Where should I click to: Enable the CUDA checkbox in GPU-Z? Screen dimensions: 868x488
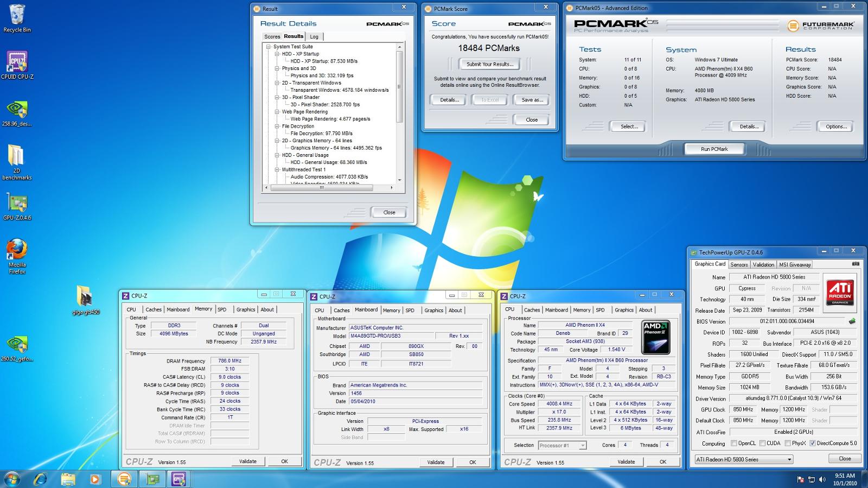[x=762, y=443]
